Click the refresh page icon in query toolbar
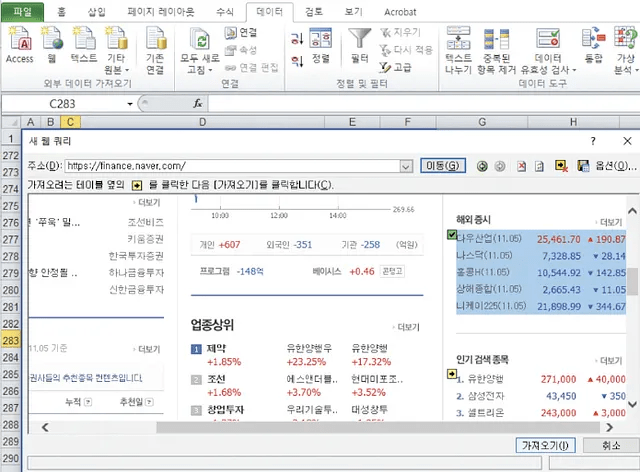Screen dimensions: 640x472 537,166
